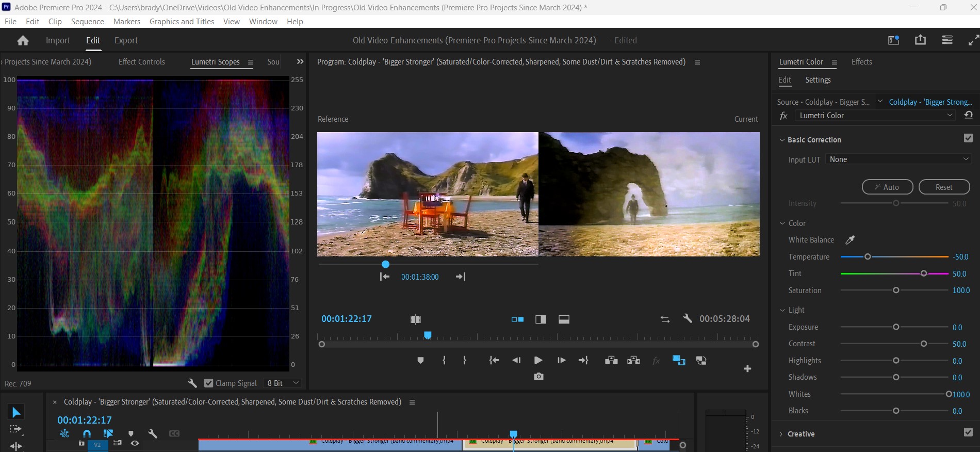Swap the Reference and Current sides

click(665, 319)
